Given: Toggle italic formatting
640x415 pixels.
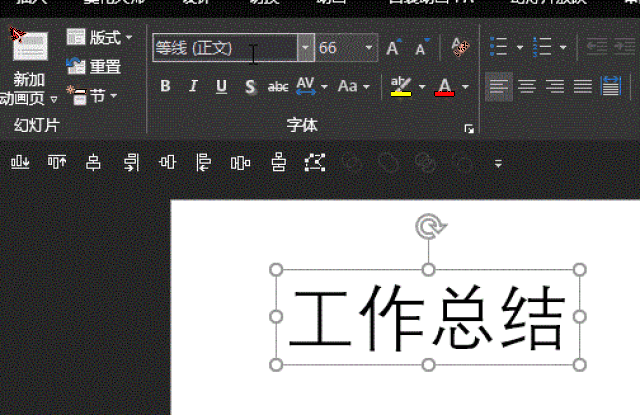Looking at the screenshot, I should [193, 86].
